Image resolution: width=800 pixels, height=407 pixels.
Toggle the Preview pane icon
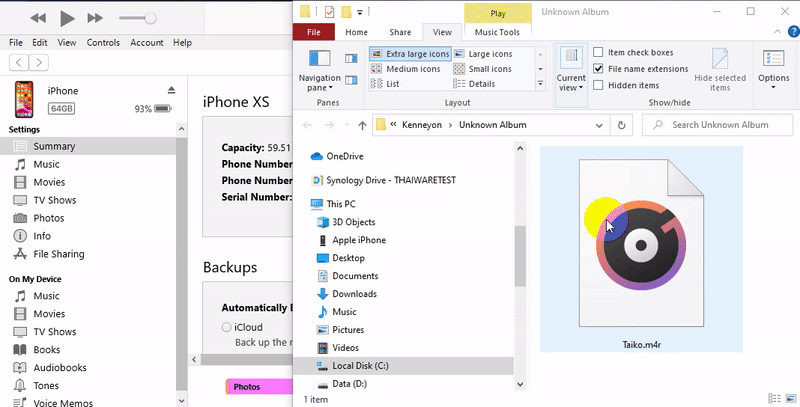[351, 59]
